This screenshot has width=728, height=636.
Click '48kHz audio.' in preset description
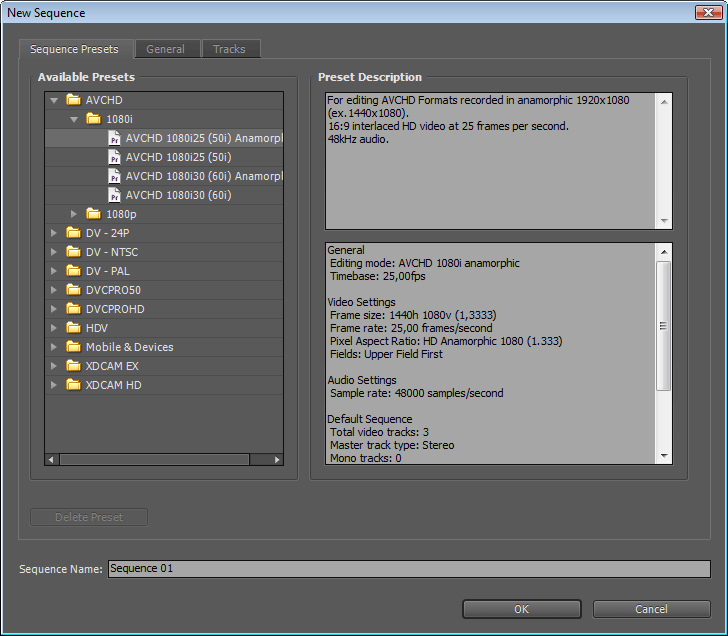click(358, 139)
